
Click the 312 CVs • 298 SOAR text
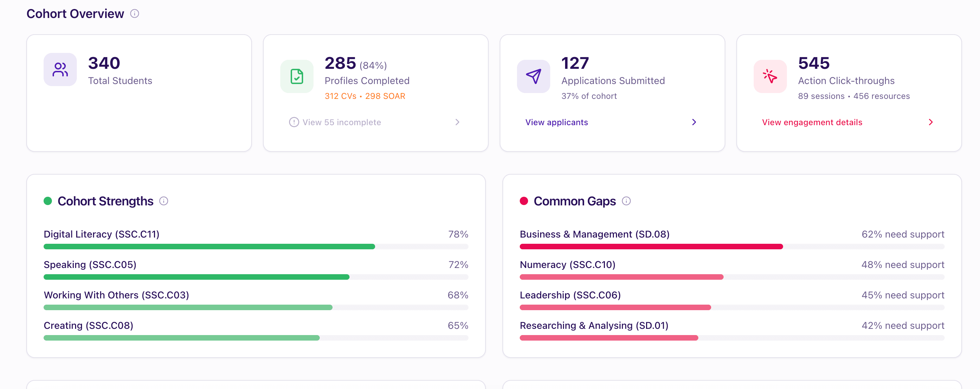pos(365,96)
